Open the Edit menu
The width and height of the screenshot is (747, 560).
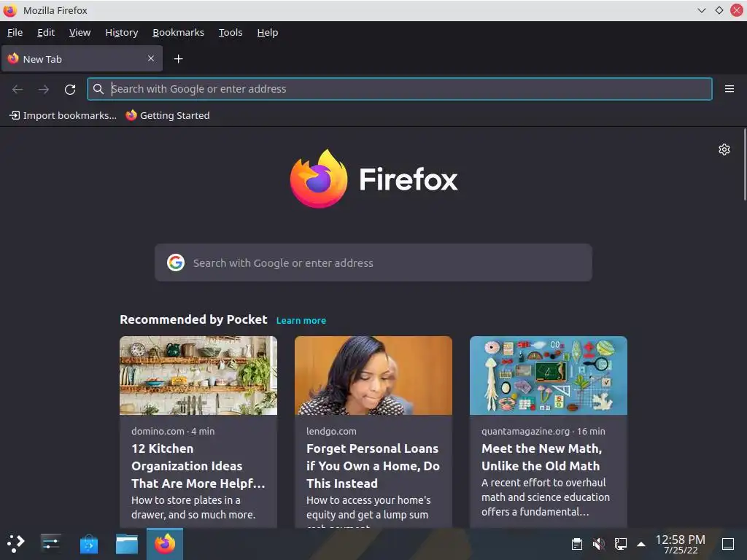click(46, 32)
